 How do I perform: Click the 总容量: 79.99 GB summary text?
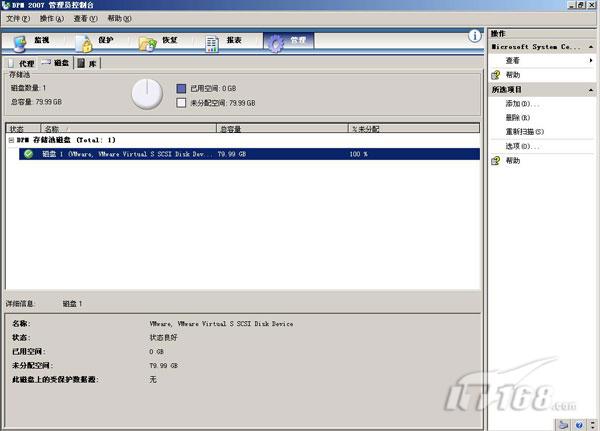(x=36, y=102)
